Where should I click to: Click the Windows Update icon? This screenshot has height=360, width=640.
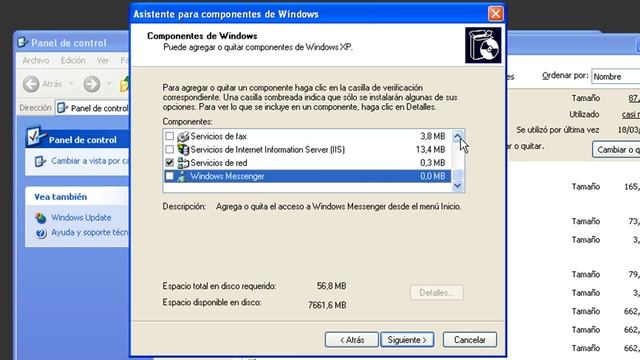tap(40, 218)
